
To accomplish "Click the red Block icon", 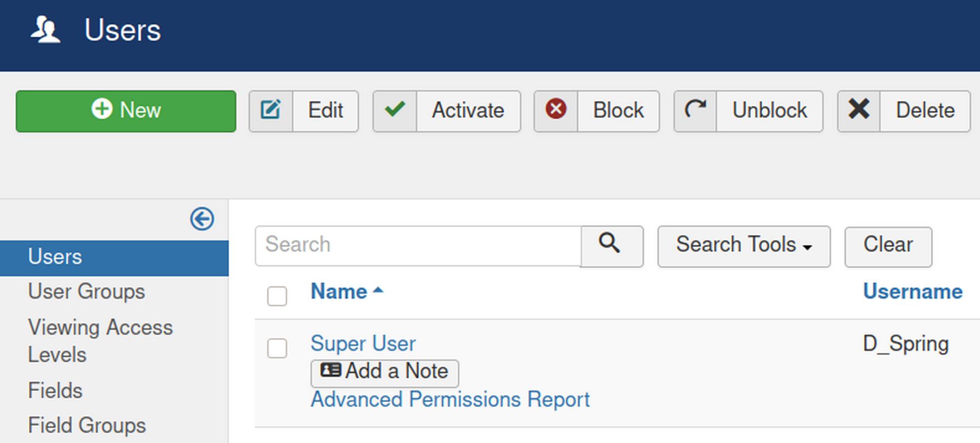I will click(556, 110).
